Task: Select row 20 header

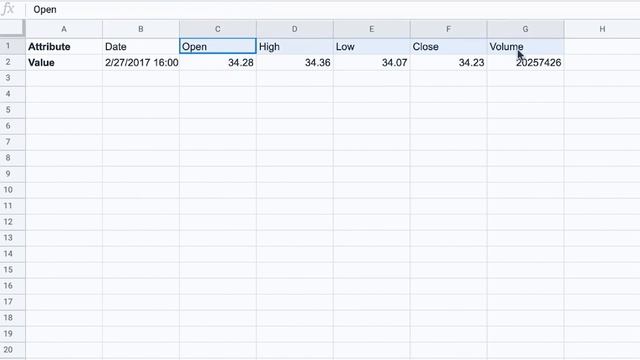Action: tap(12, 350)
